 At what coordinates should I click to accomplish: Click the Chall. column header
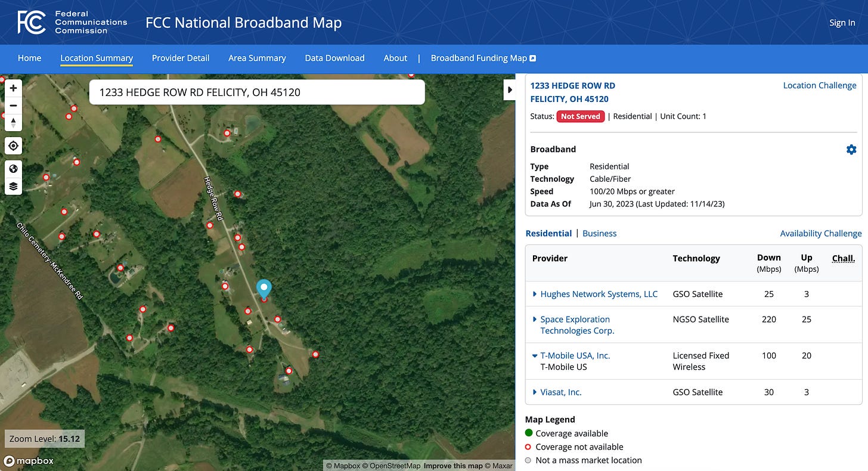[x=843, y=258]
